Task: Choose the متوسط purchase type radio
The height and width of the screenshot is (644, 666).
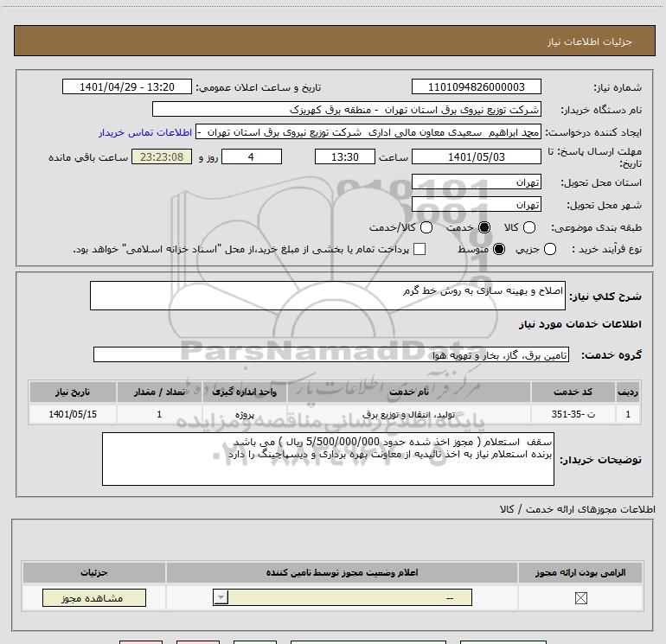Action: tap(499, 249)
